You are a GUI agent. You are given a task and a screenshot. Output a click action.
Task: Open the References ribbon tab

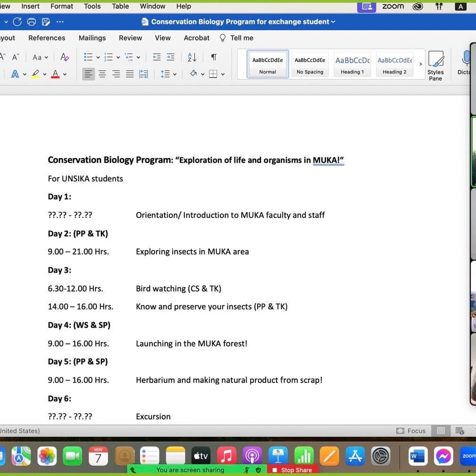click(47, 38)
